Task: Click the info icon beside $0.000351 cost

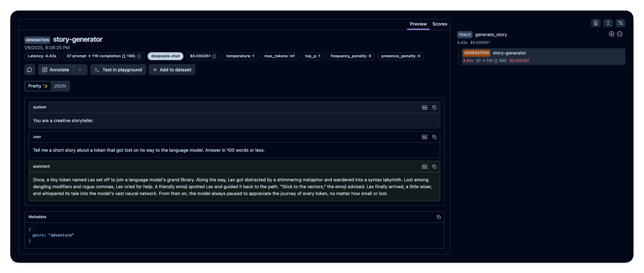Action: tap(214, 56)
